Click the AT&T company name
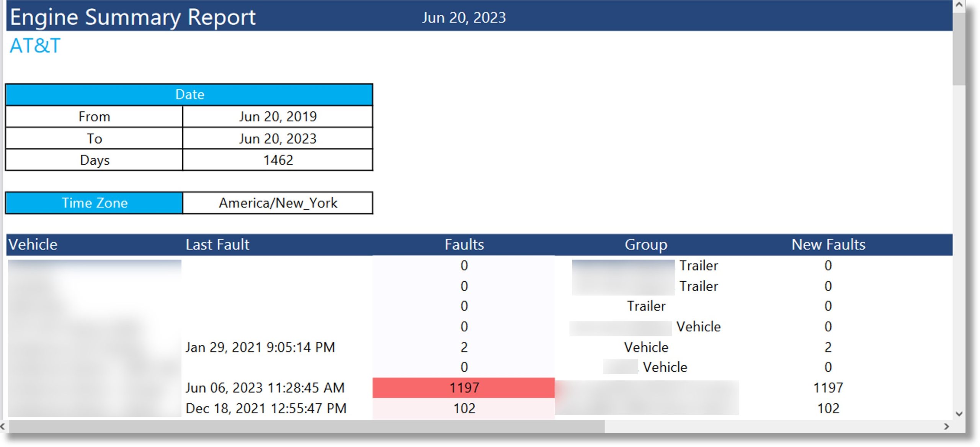 pyautogui.click(x=35, y=46)
